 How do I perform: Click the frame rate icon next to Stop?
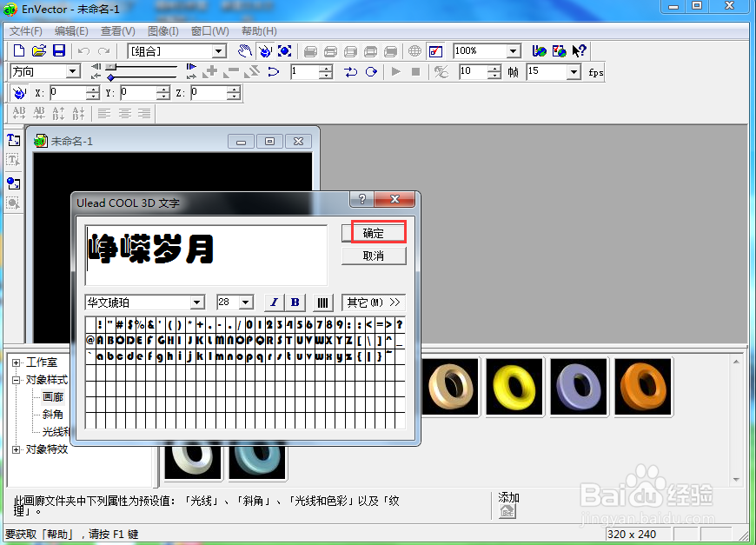click(x=441, y=72)
